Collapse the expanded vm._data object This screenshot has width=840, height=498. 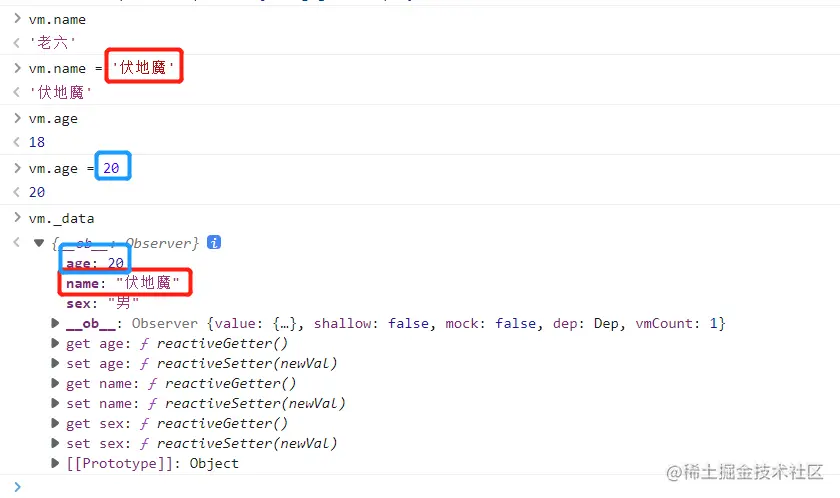click(39, 243)
